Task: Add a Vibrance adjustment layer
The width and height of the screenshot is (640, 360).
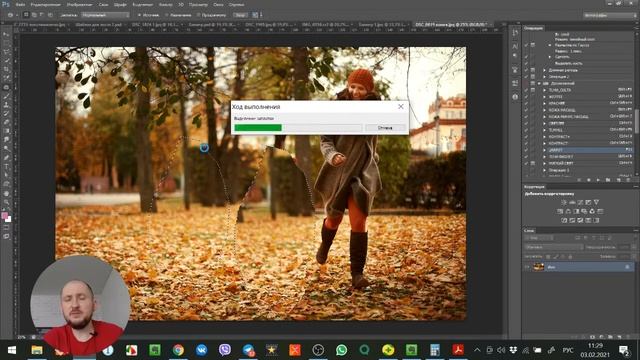Action: click(588, 202)
